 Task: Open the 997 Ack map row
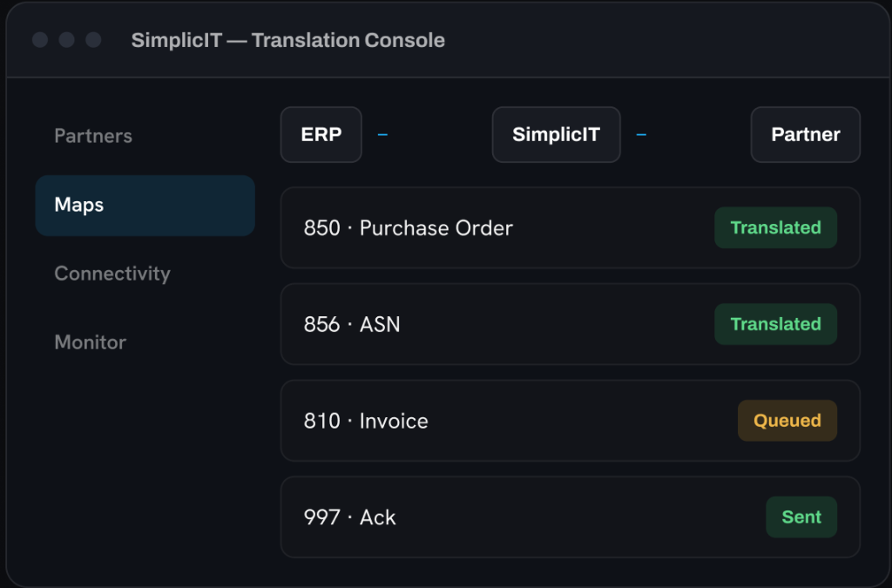[x=570, y=517]
